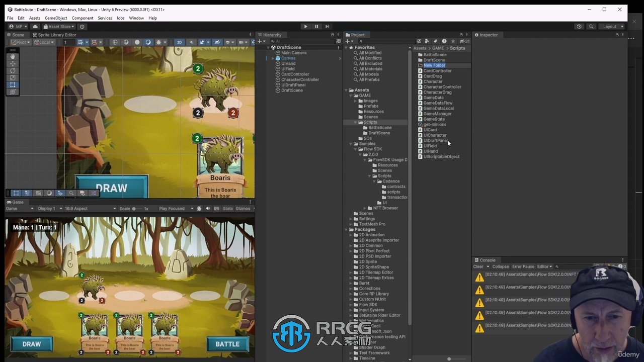Screen dimensions: 644x362
Task: Select shaded solid sphere draw mode icon
Action: coord(137,42)
